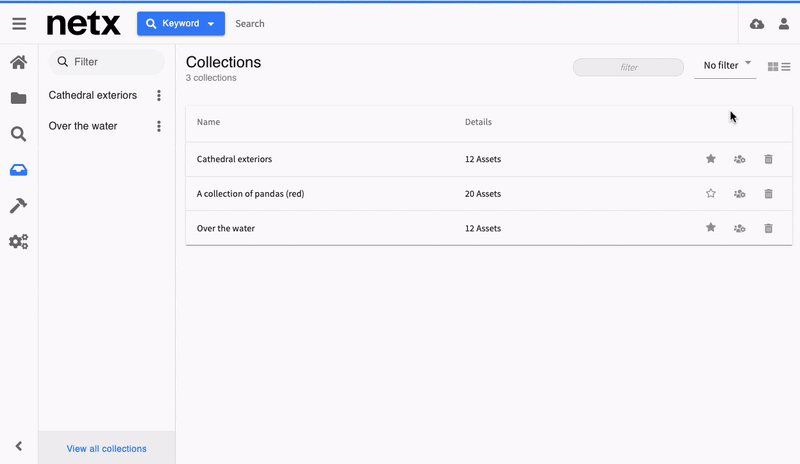The height and width of the screenshot is (464, 800).
Task: Select Over the water in sidebar
Action: click(83, 126)
